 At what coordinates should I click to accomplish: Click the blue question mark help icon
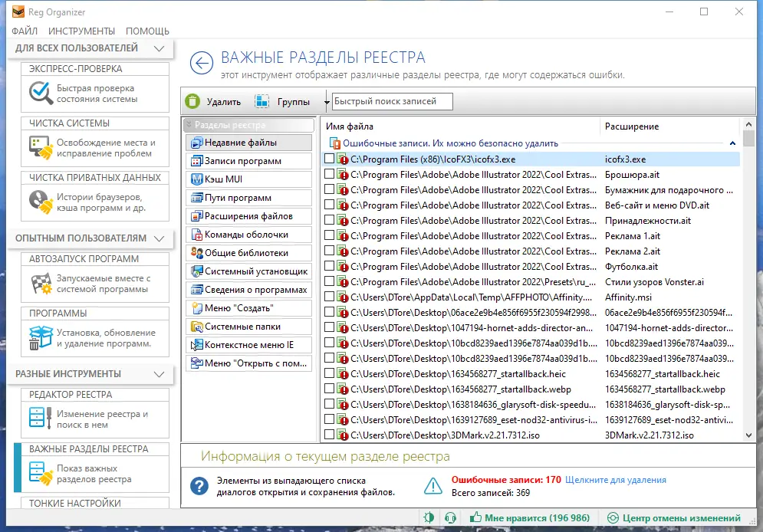[x=199, y=486]
